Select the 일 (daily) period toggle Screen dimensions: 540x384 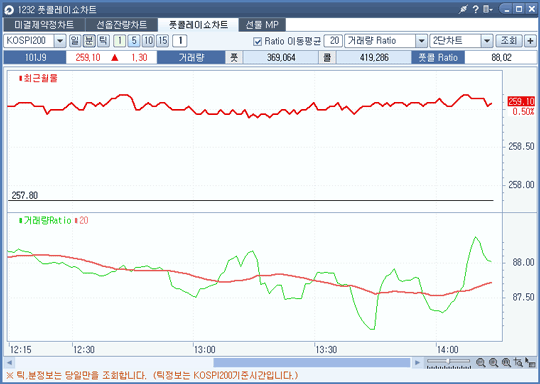point(75,41)
